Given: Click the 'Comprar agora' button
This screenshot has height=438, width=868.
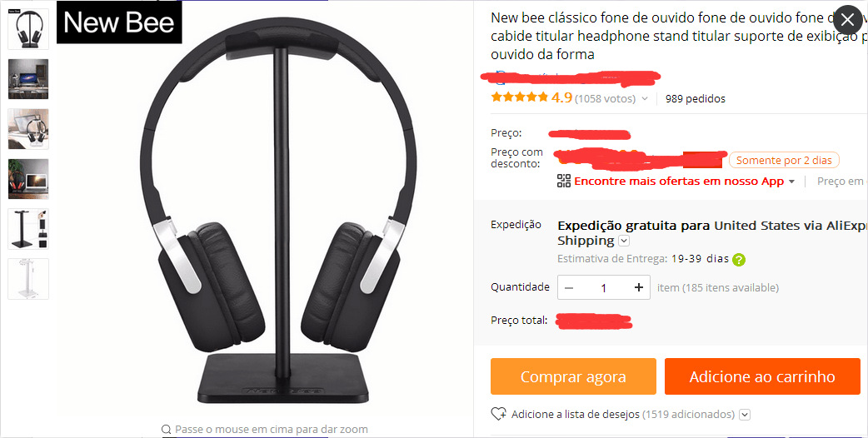Looking at the screenshot, I should [x=573, y=376].
